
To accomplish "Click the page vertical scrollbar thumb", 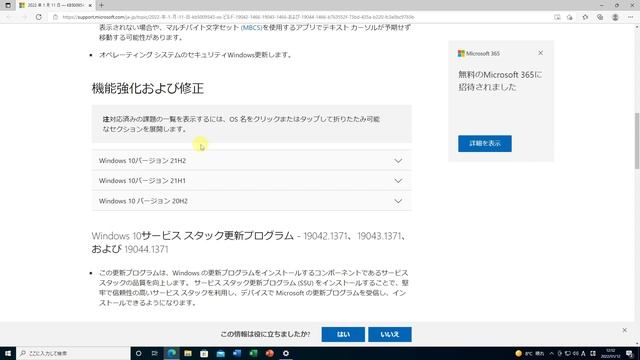I will [x=637, y=140].
